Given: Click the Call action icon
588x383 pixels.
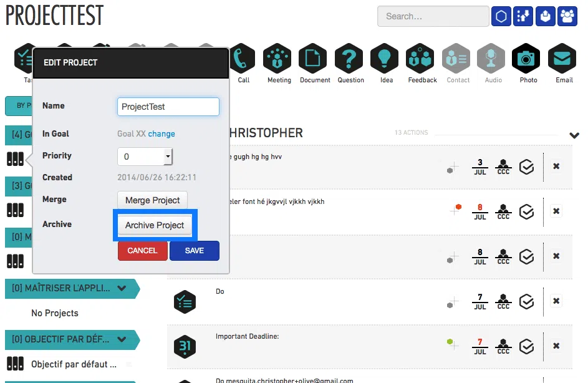Looking at the screenshot, I should (x=243, y=60).
